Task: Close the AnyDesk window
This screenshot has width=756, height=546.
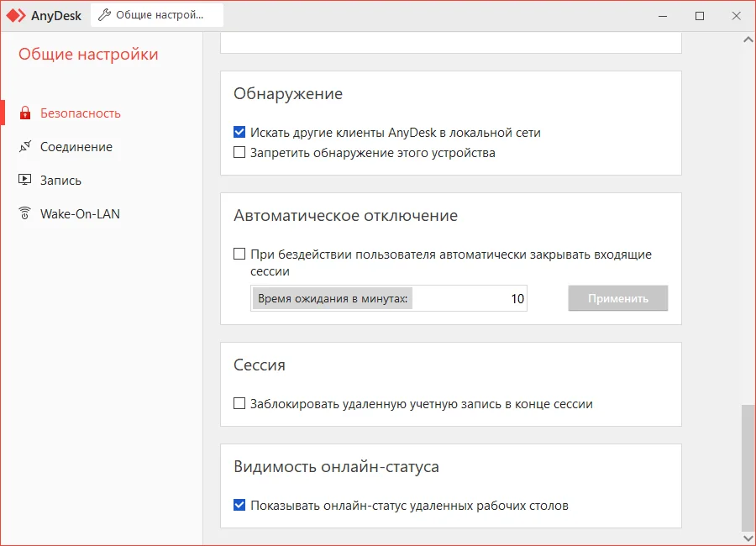Action: tap(737, 15)
